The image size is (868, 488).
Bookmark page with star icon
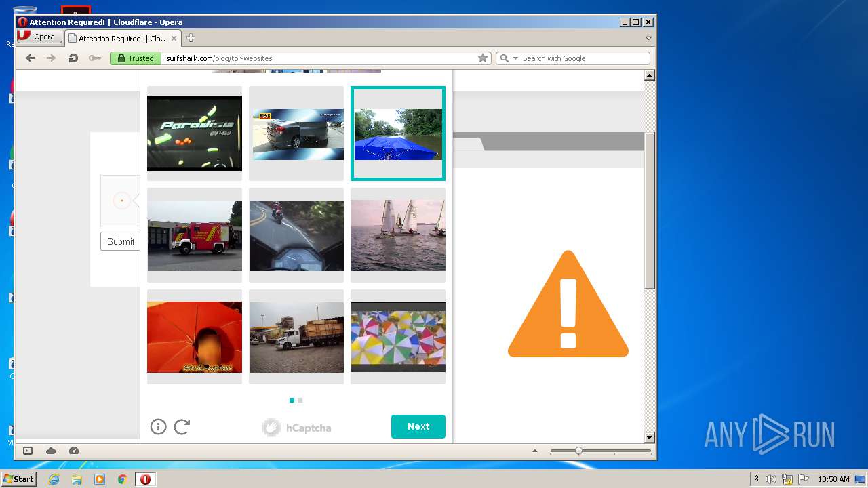[x=483, y=58]
